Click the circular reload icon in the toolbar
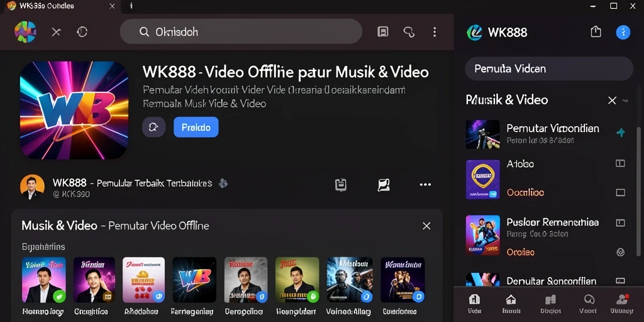Viewport: 644px width, 322px height. [x=82, y=32]
